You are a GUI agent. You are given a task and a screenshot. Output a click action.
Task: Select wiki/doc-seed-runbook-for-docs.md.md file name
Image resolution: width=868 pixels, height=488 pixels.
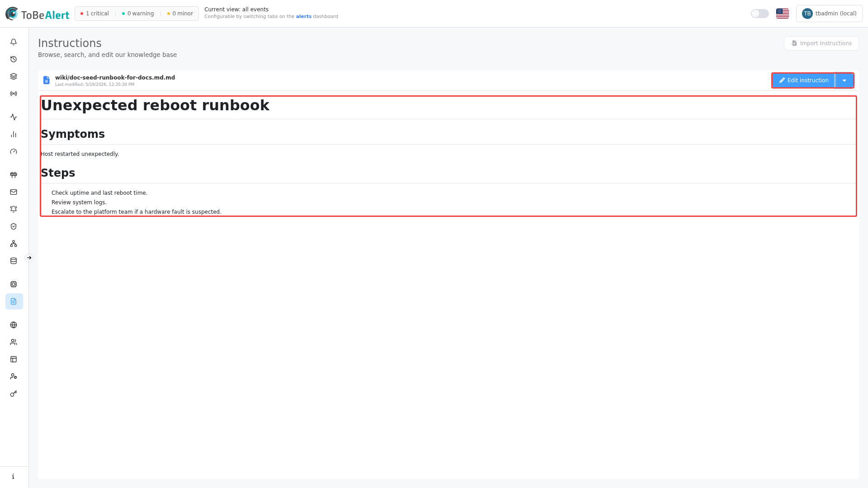pos(115,78)
